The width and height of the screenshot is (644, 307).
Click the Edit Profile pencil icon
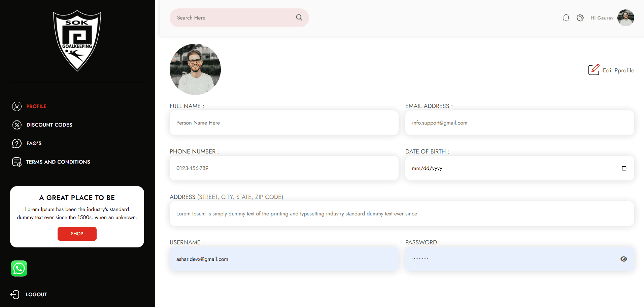point(594,70)
